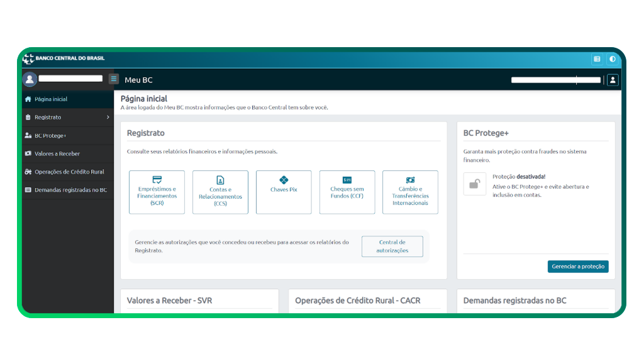Select Valores a Receber sidebar item
Screen dimensions: 644x337
(x=57, y=153)
